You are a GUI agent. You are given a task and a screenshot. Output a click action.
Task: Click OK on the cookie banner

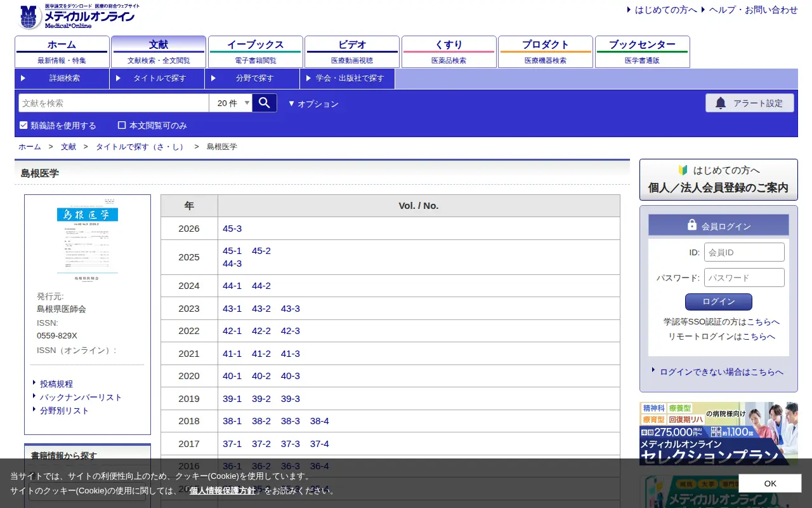pos(770,483)
